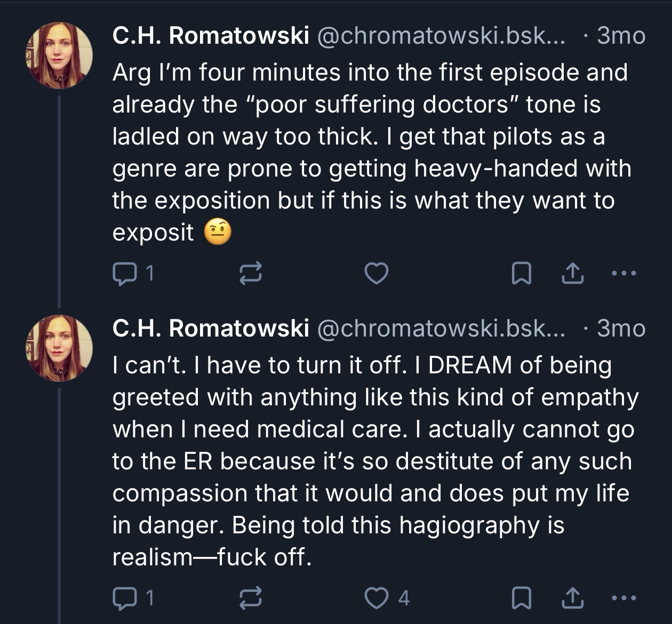Open profile picture on second post
This screenshot has height=624, width=672.
click(x=59, y=348)
